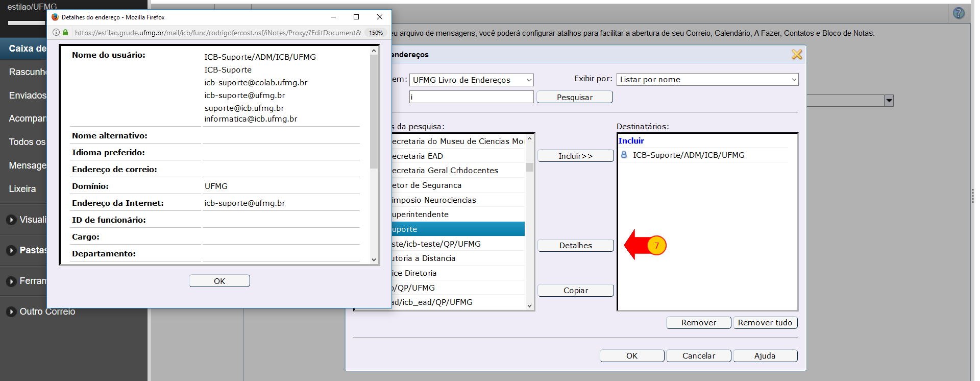The width and height of the screenshot is (980, 381).
Task: Click the Detalhes button
Action: tap(575, 246)
